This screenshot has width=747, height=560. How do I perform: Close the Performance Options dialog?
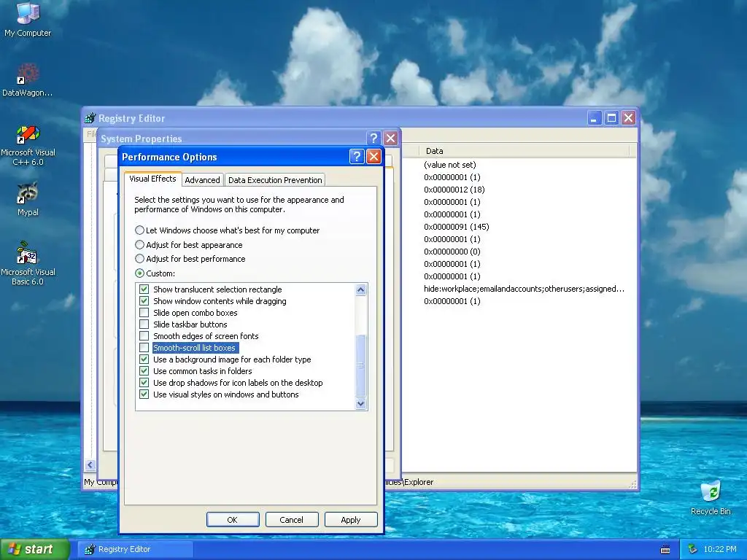(374, 157)
